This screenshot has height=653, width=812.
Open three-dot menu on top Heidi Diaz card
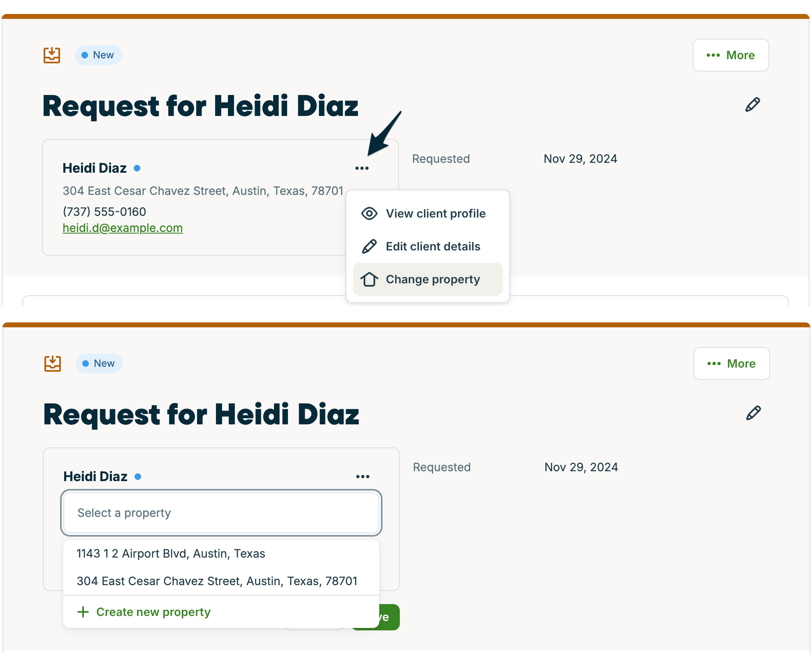[362, 168]
